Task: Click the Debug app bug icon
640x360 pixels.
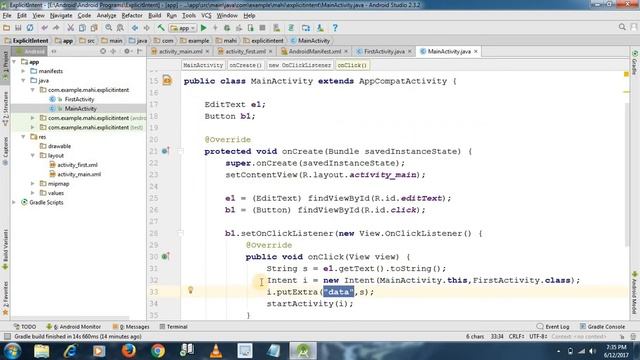Action: click(227, 28)
